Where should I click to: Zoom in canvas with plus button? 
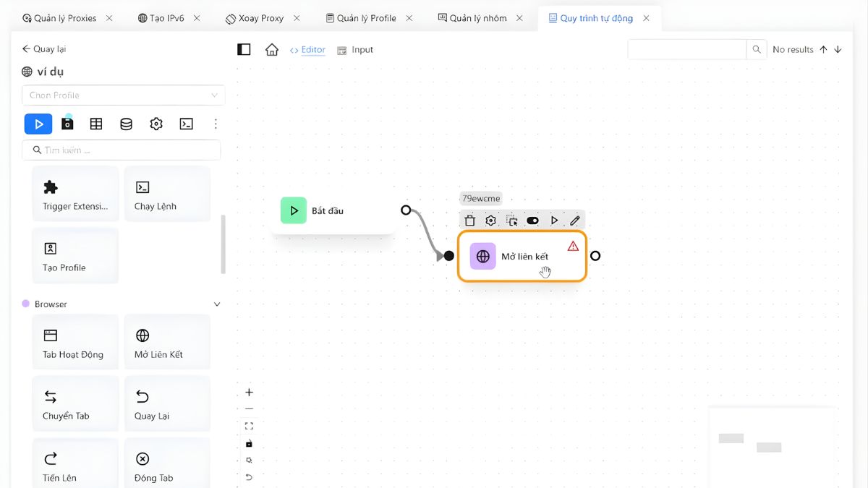[249, 393]
